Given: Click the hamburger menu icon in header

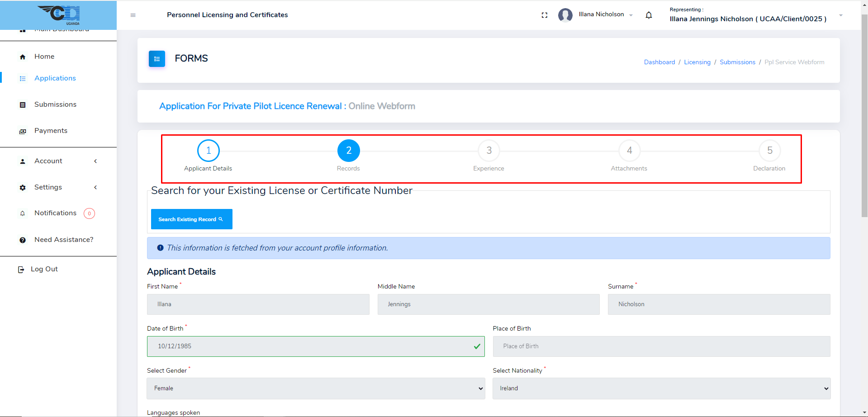Looking at the screenshot, I should coord(133,15).
